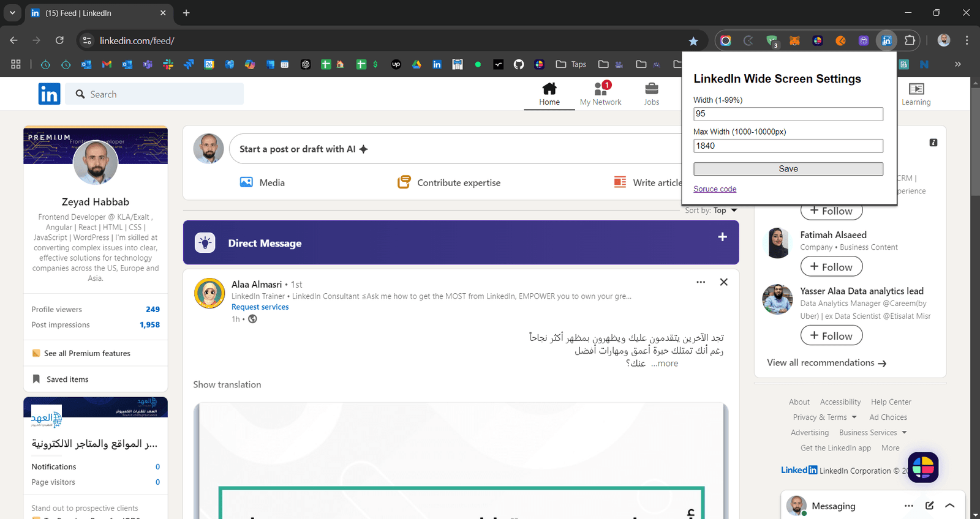Expand the Direct Message panel plus
Viewport: 980px width, 519px height.
pos(722,237)
